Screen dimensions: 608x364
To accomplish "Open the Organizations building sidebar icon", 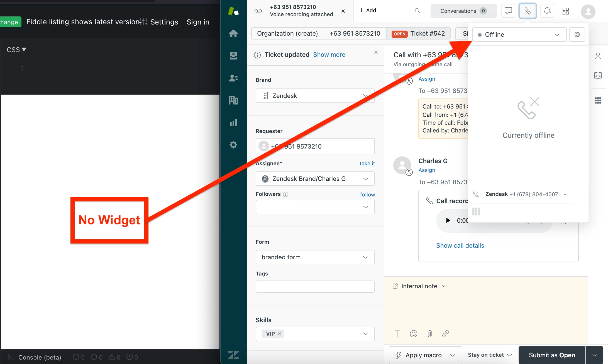I will (233, 100).
